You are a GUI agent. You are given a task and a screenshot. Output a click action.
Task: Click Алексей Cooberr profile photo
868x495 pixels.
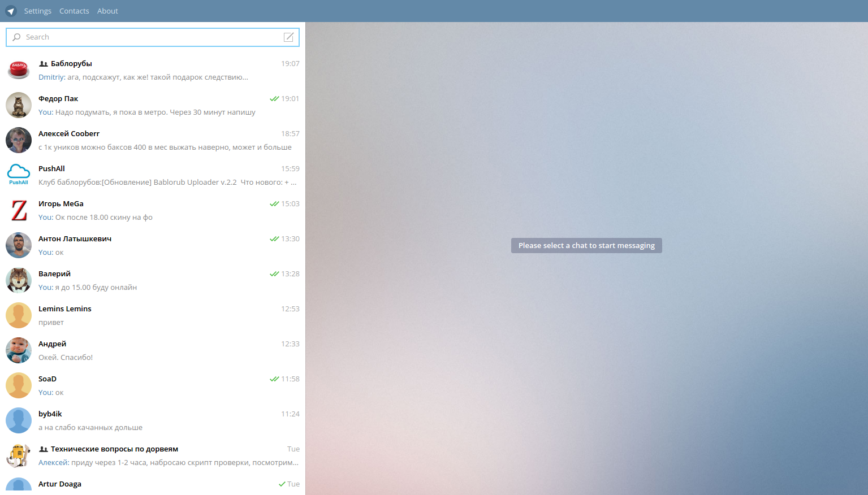pos(19,140)
